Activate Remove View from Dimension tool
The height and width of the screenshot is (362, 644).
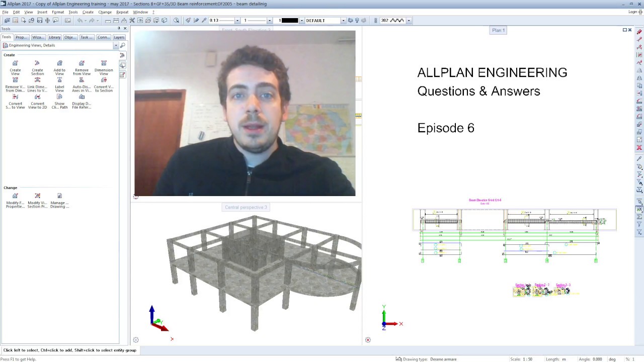click(x=15, y=85)
